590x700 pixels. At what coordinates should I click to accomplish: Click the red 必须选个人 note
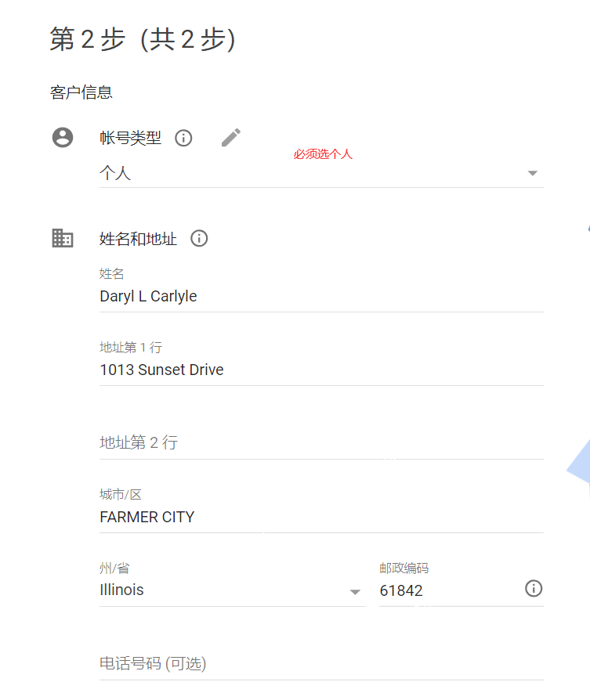pos(323,154)
